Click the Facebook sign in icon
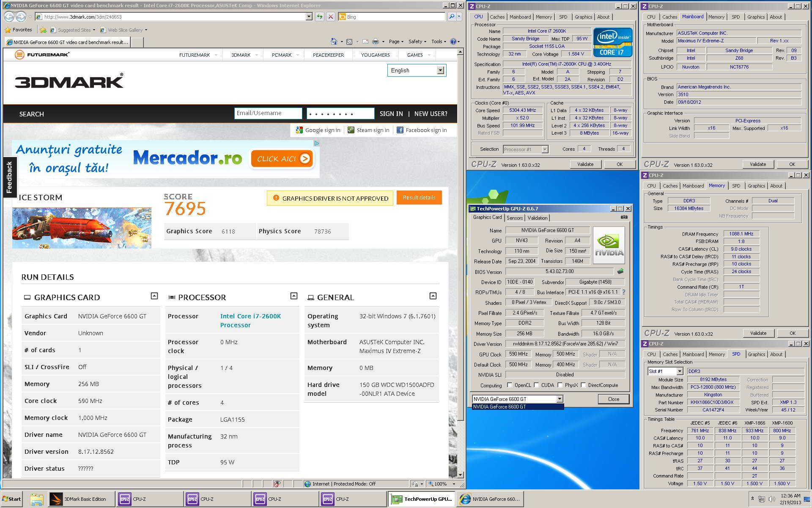812x508 pixels. click(400, 130)
